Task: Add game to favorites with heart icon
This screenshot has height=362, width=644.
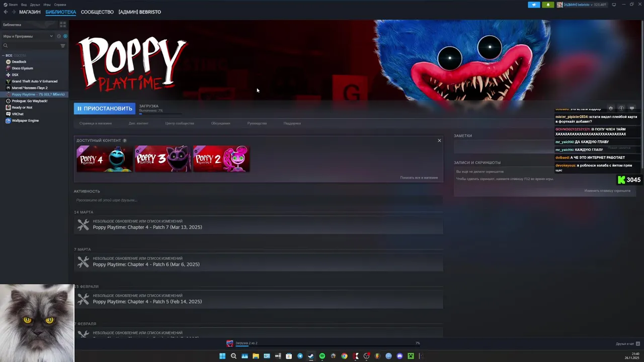Action: 632,108
